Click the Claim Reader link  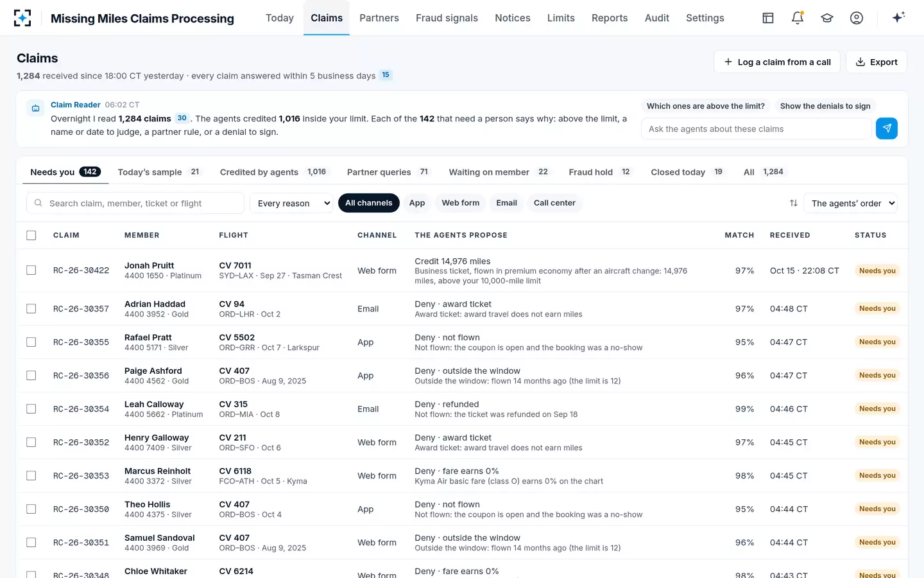point(76,105)
